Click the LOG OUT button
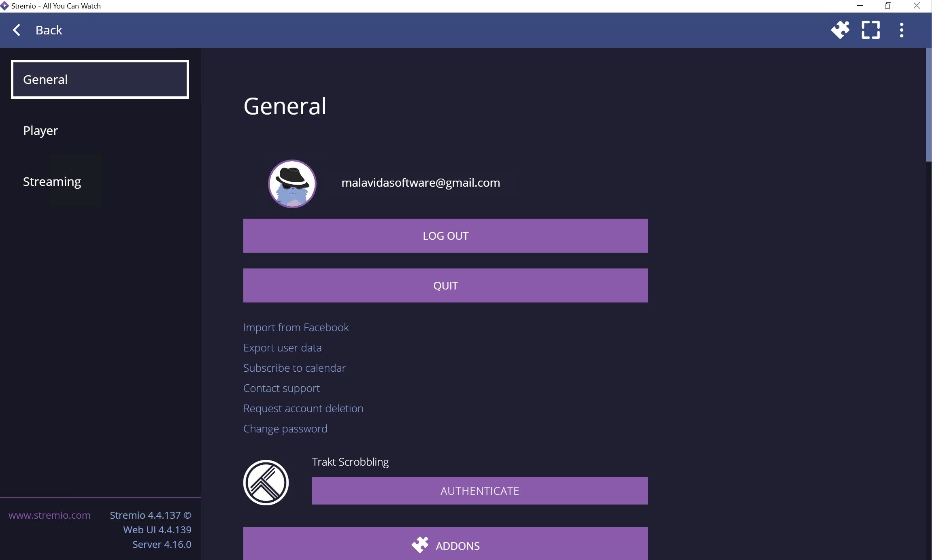Viewport: 932px width, 560px height. point(445,235)
